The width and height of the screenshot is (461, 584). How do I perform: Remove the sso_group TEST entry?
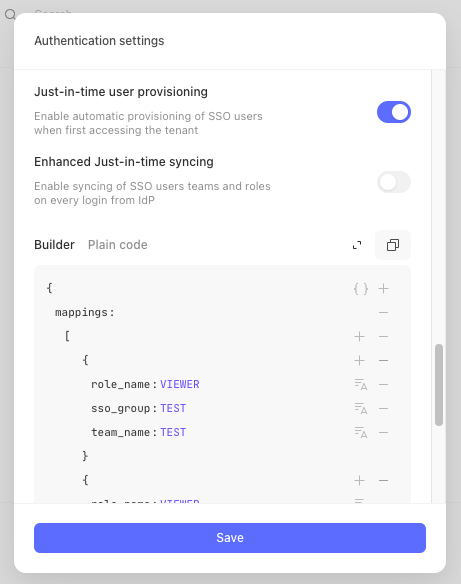[384, 409]
